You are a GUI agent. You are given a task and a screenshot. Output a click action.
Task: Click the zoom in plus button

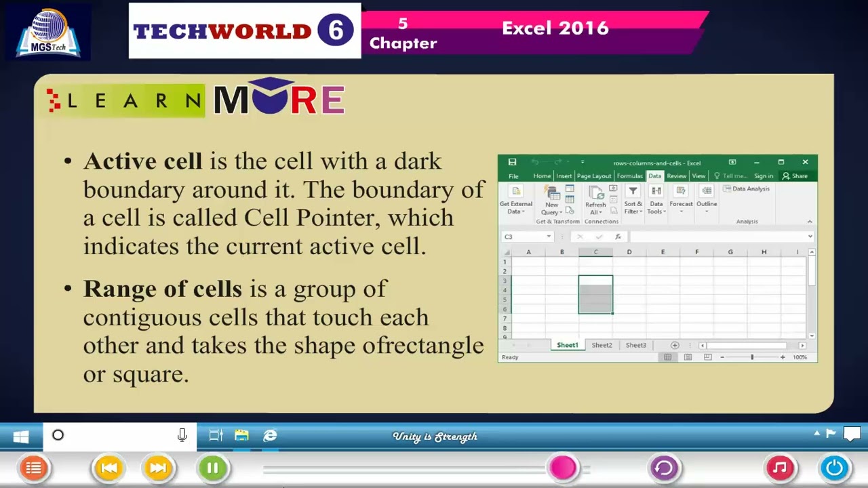[x=782, y=357]
